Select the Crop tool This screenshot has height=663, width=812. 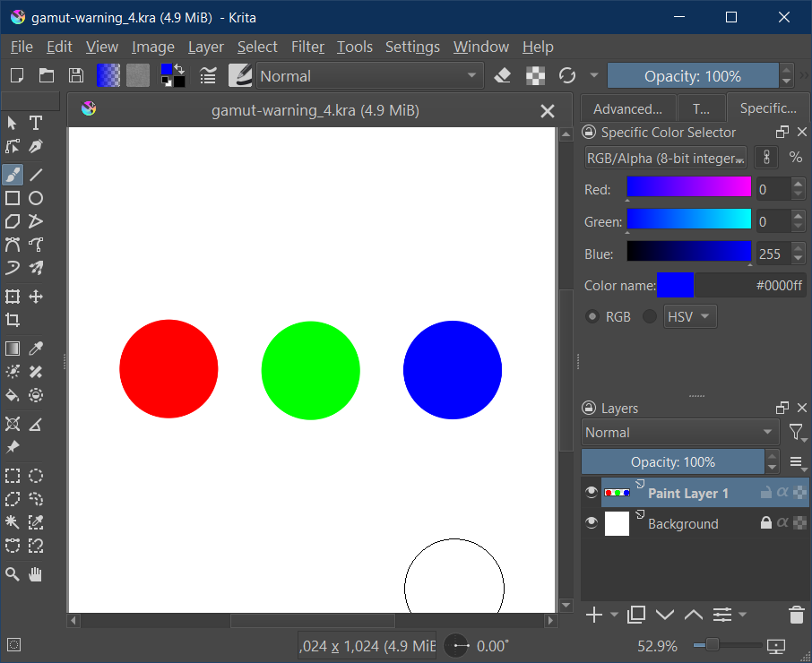pos(13,320)
